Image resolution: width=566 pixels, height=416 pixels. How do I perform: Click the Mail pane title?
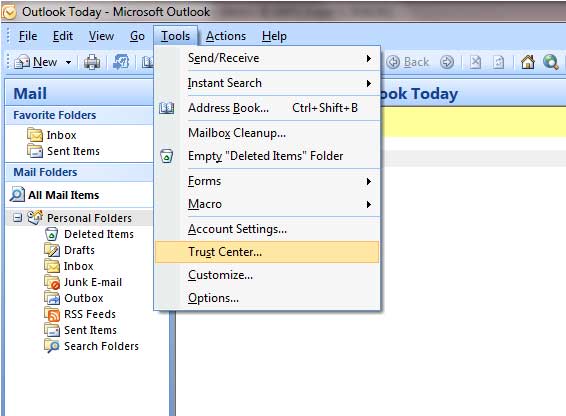tap(30, 94)
